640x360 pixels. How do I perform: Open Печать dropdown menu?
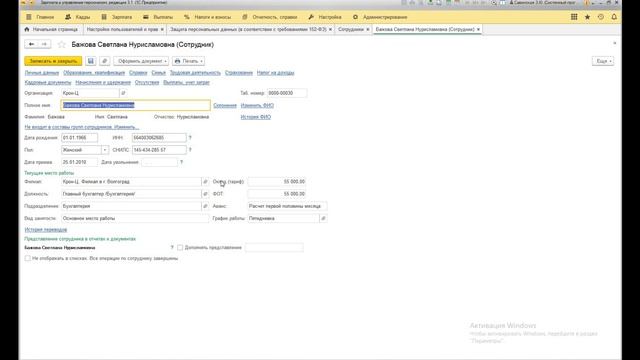coord(188,61)
